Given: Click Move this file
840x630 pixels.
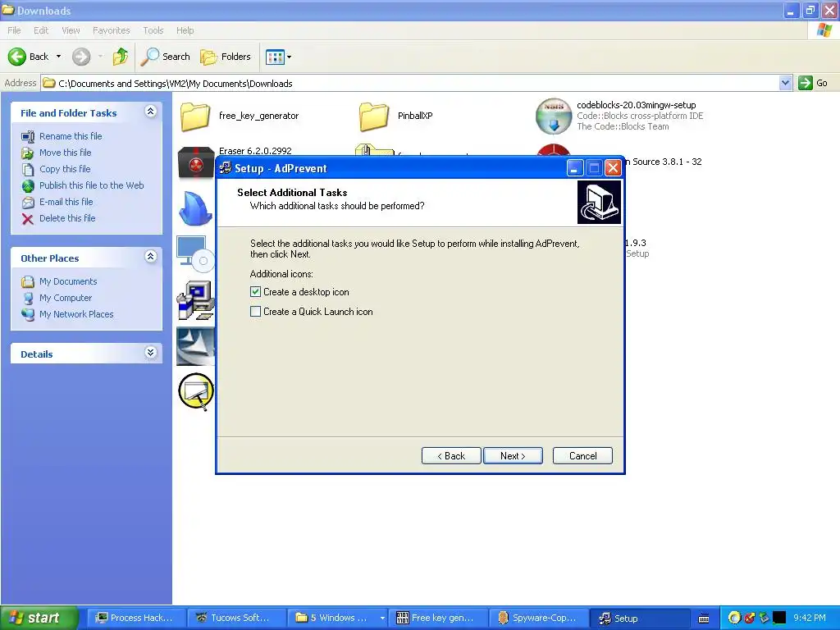Looking at the screenshot, I should 65,153.
